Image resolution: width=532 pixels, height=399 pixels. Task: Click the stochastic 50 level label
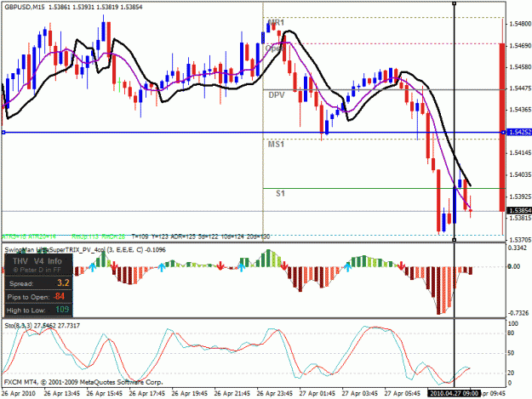click(x=511, y=353)
